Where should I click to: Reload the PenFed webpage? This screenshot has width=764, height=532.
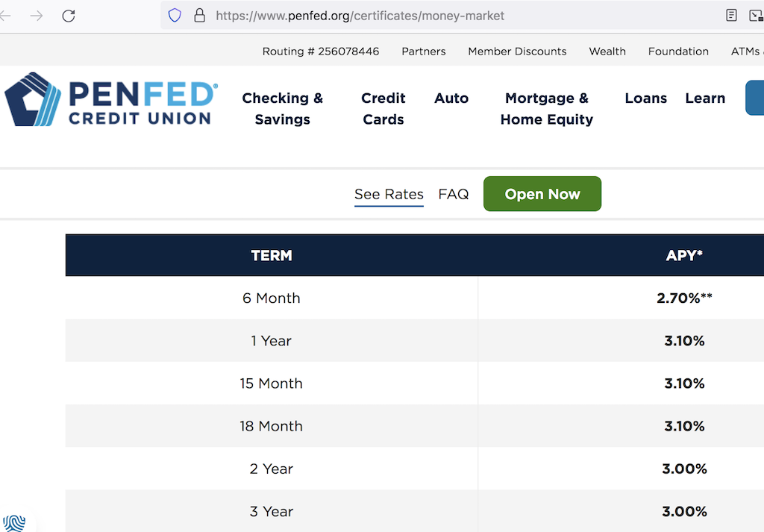tap(68, 15)
